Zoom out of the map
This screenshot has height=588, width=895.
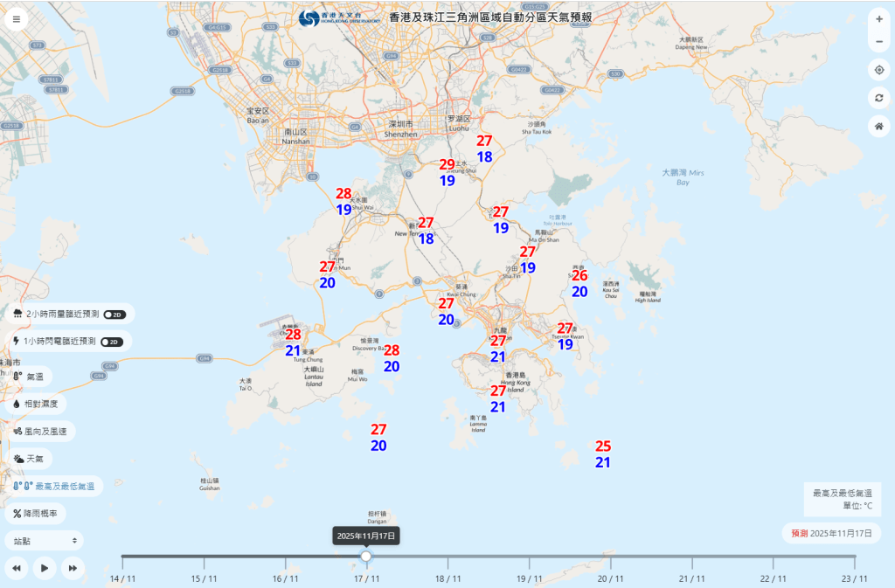pos(878,42)
